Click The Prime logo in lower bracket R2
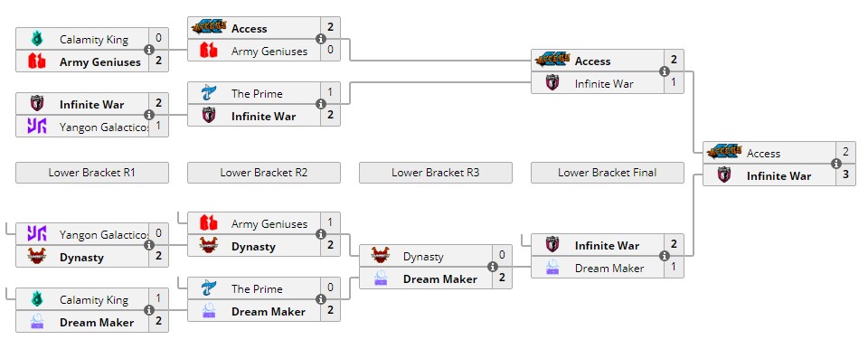868x349 pixels. click(x=209, y=288)
